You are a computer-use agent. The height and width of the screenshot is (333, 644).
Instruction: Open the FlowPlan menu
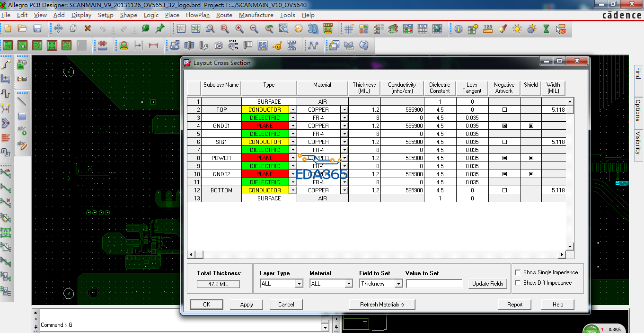pos(198,15)
